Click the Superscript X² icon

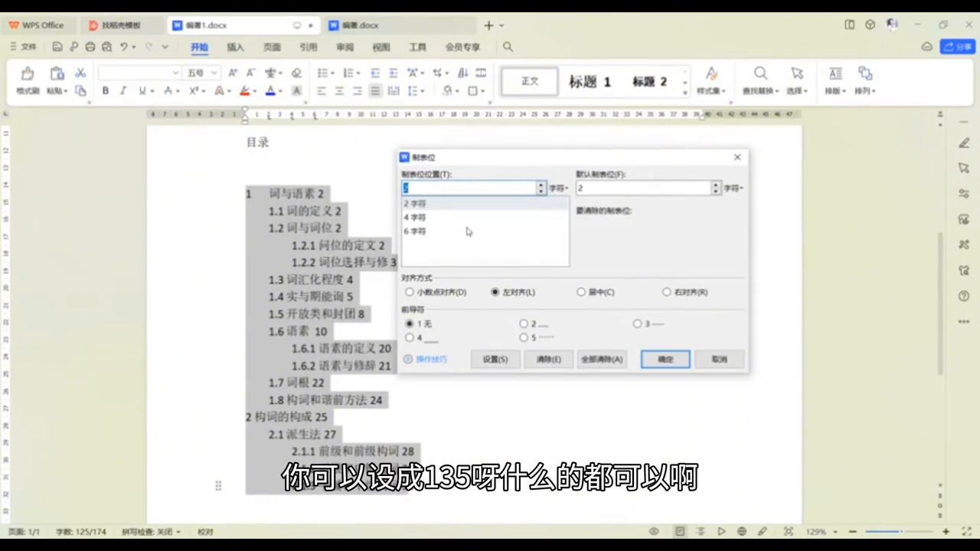coord(194,90)
